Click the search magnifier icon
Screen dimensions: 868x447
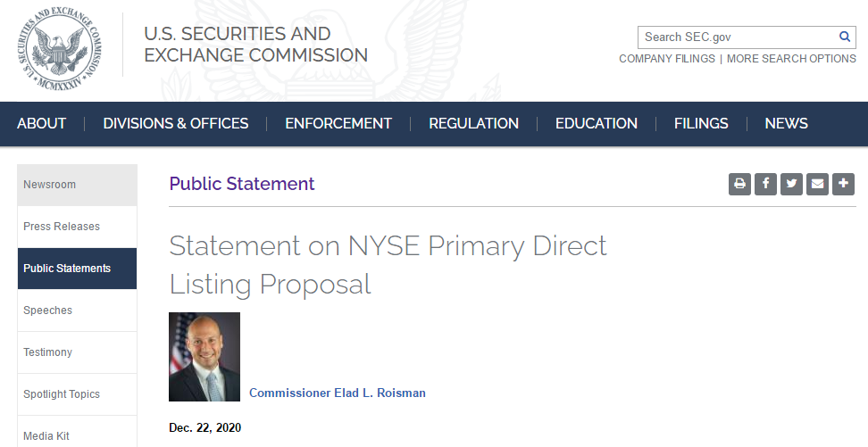[844, 37]
